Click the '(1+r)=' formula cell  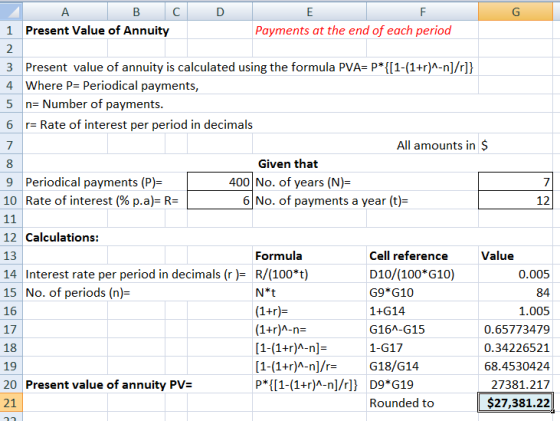(x=309, y=311)
